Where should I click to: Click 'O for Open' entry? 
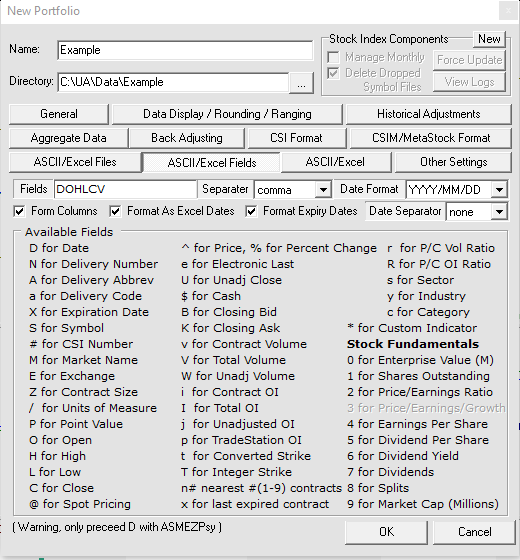(x=60, y=440)
